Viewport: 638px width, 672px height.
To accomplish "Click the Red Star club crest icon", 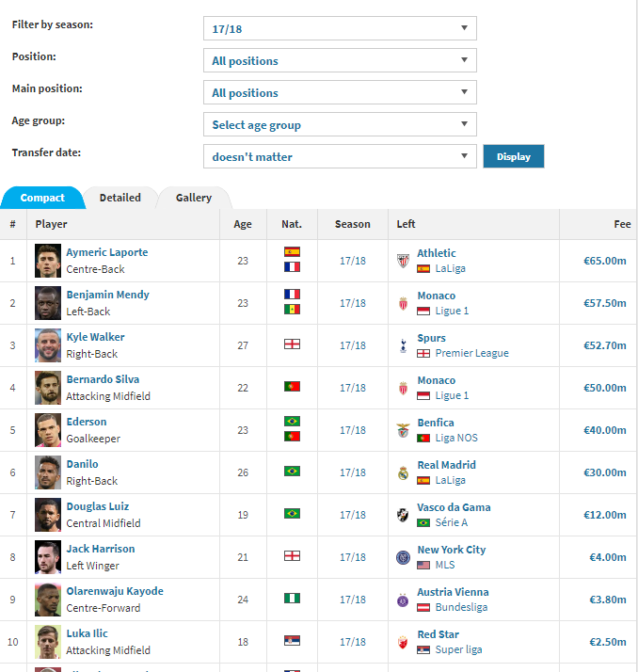I will click(403, 642).
